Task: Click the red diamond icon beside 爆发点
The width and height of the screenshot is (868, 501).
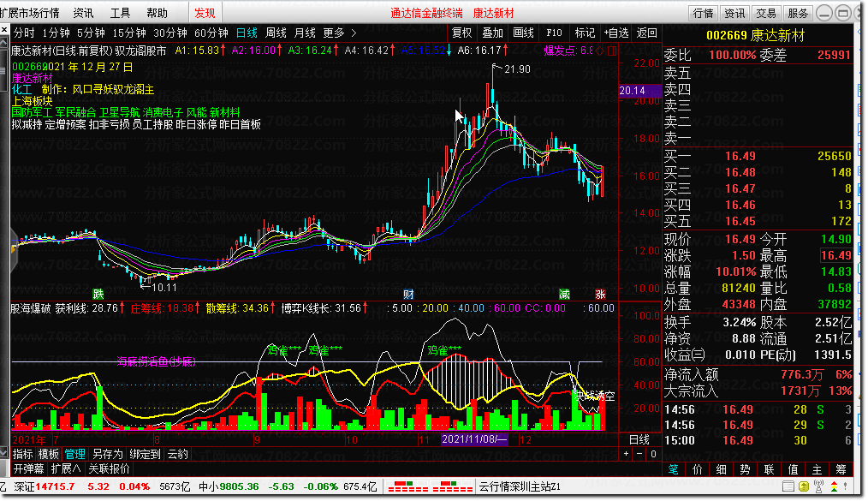Action: point(599,51)
